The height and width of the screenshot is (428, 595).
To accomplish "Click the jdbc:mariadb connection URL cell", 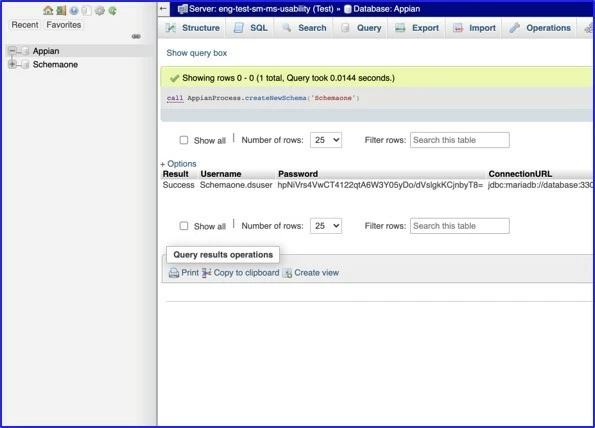I will [x=540, y=185].
